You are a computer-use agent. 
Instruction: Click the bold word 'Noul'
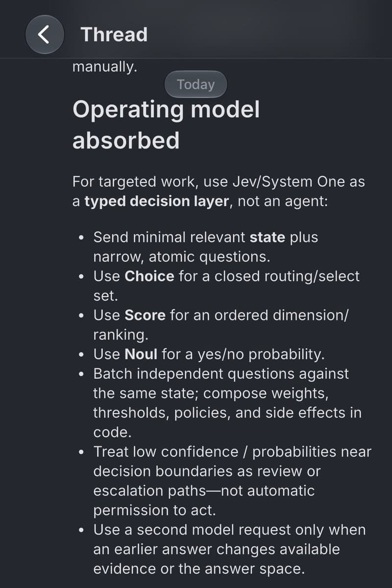pyautogui.click(x=141, y=354)
